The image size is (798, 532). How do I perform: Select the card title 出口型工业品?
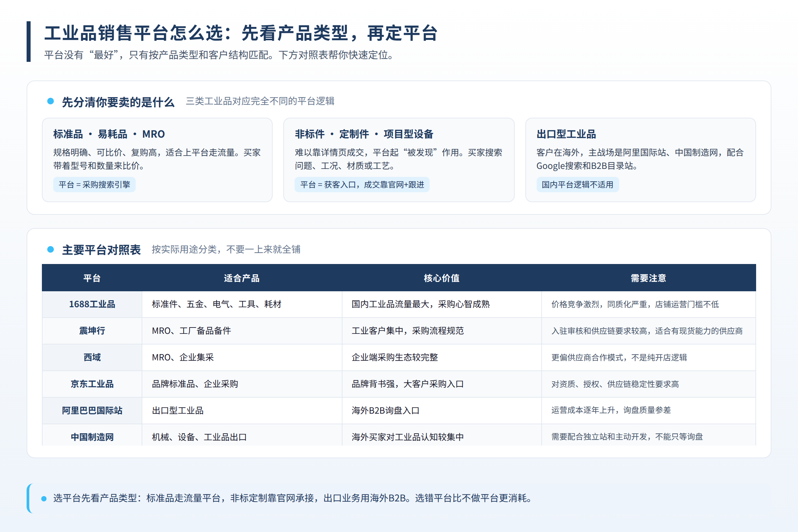click(566, 134)
